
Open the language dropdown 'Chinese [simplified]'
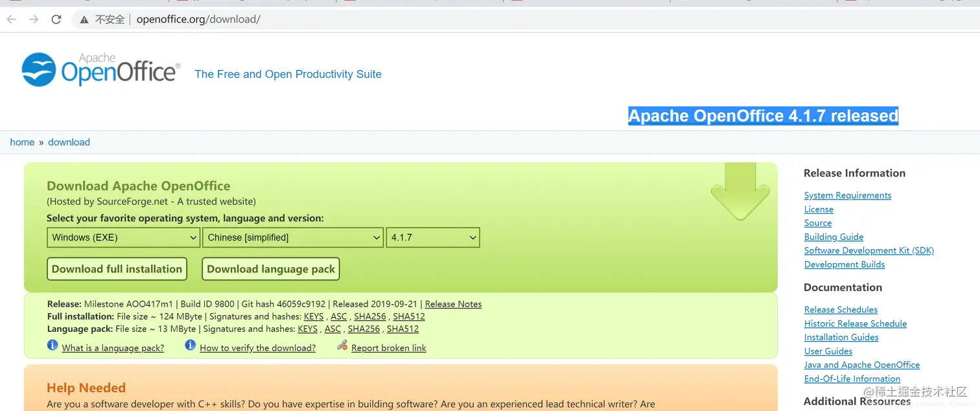(x=293, y=237)
